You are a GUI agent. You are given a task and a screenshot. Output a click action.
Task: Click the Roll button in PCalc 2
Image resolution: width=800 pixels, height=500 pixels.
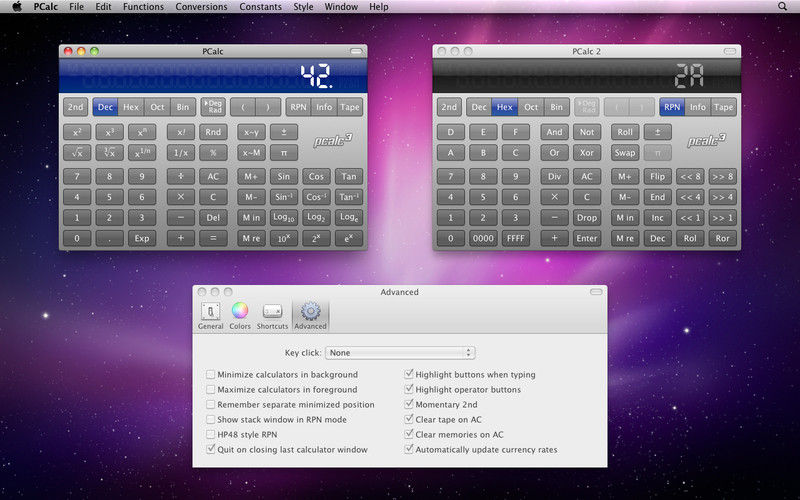click(x=625, y=132)
